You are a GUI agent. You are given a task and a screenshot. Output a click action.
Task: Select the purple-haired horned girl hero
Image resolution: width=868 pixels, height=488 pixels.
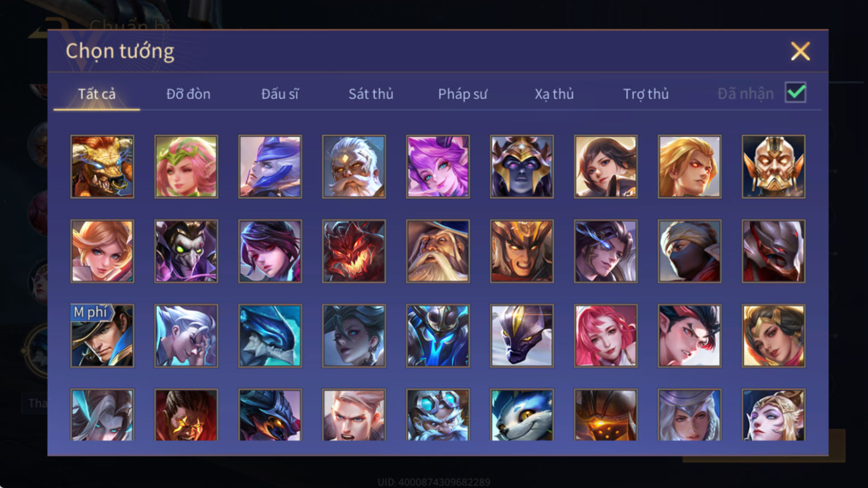pos(438,167)
